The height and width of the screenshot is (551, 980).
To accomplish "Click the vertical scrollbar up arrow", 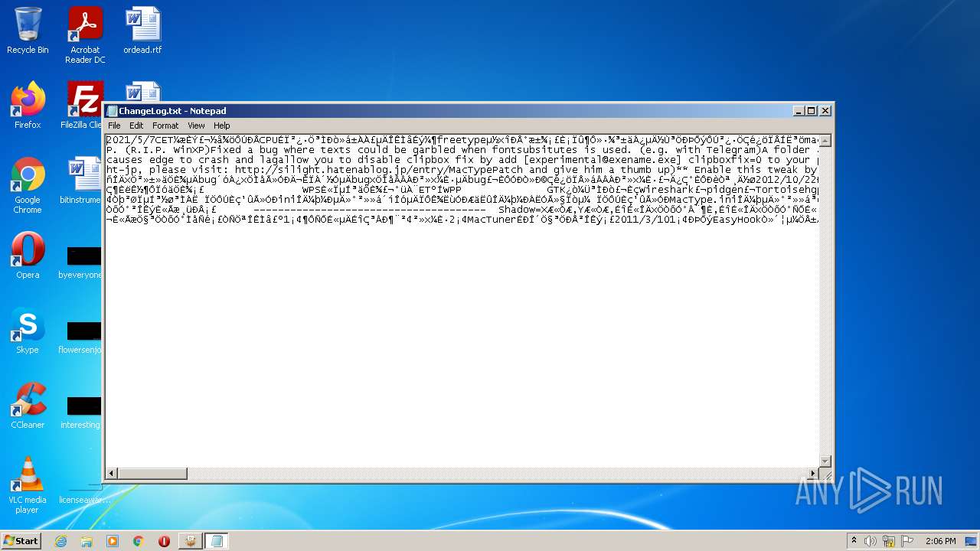I will [825, 141].
